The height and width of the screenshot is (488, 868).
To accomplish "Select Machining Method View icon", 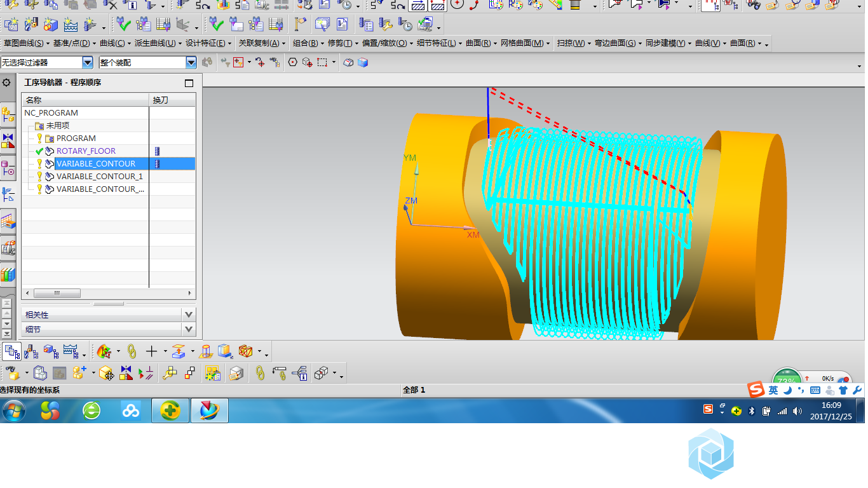I will (71, 351).
